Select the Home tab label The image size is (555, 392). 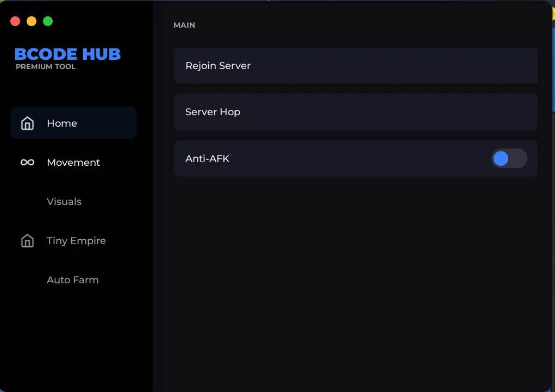click(62, 123)
